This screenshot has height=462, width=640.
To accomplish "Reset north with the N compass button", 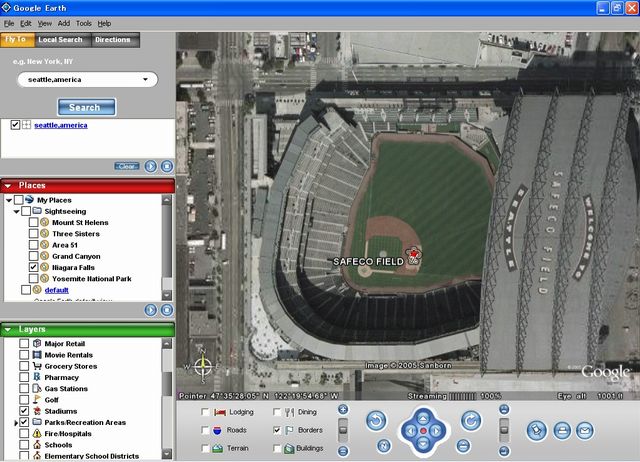I will [384, 446].
